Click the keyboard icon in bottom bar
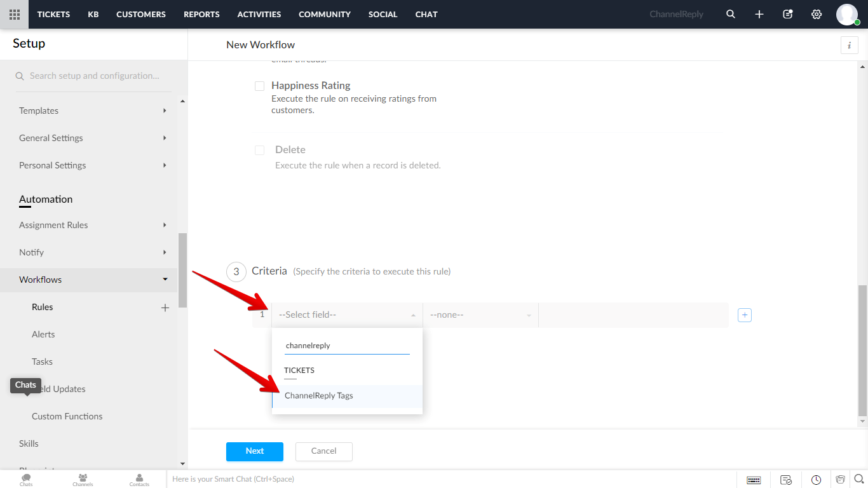Viewport: 868px width, 488px height. (x=754, y=480)
